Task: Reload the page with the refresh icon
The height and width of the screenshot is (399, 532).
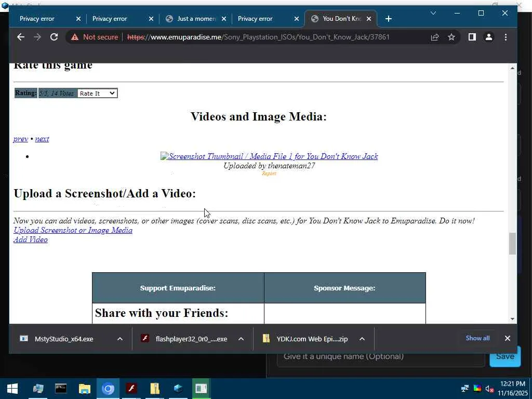Action: click(x=54, y=37)
